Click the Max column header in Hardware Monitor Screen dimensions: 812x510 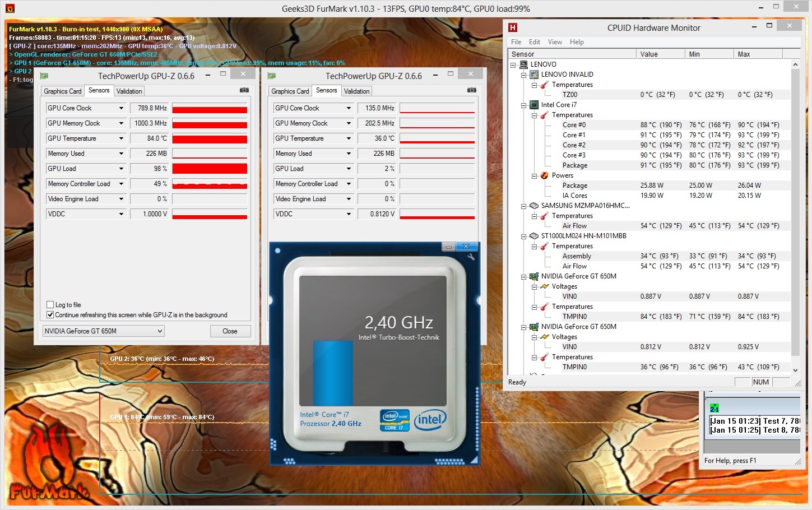tap(758, 54)
